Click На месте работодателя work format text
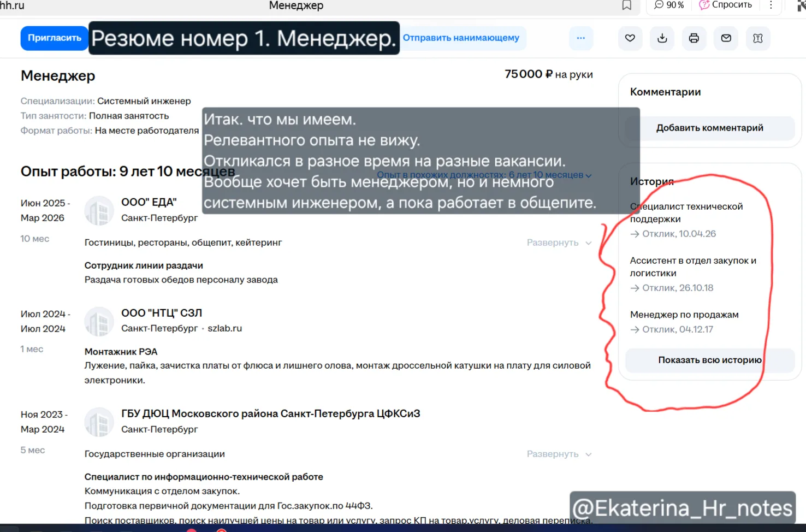This screenshot has width=806, height=532. (x=147, y=131)
